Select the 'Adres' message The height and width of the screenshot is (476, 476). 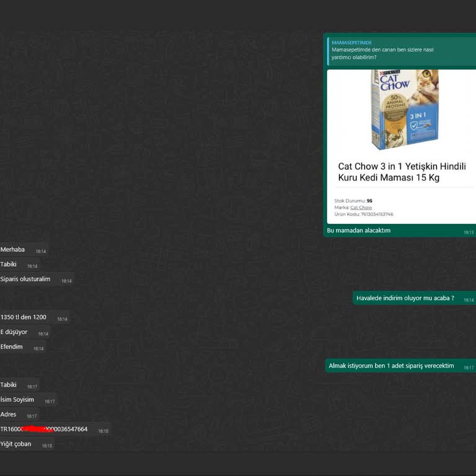19,415
